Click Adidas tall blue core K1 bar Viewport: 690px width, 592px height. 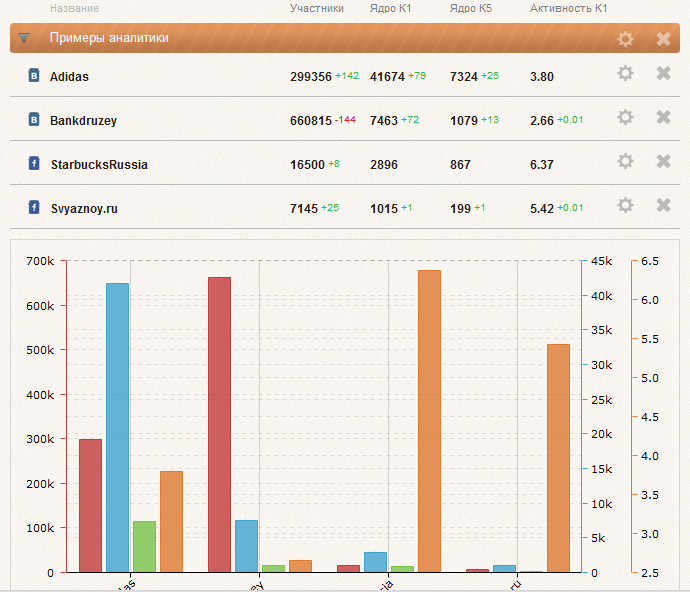coord(117,427)
